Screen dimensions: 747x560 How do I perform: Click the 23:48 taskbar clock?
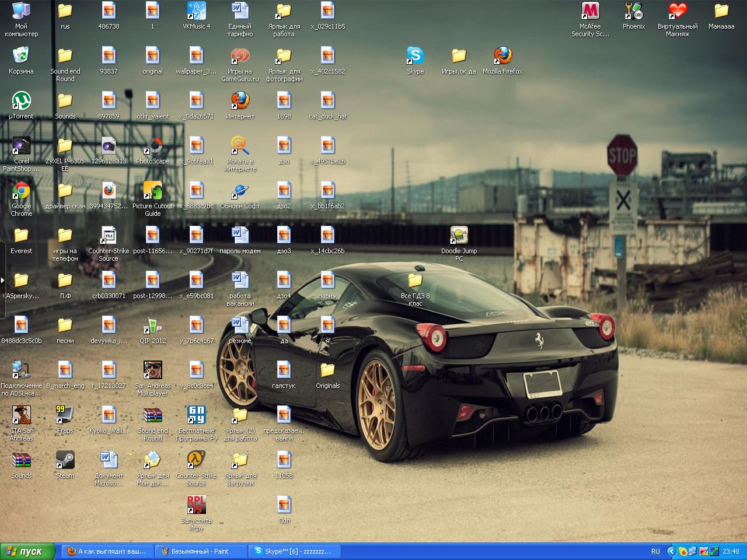pyautogui.click(x=731, y=551)
